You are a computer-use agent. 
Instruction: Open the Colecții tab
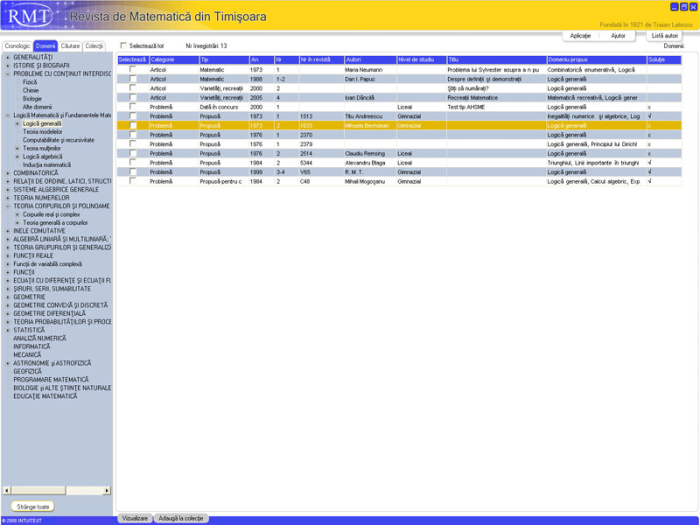click(94, 46)
